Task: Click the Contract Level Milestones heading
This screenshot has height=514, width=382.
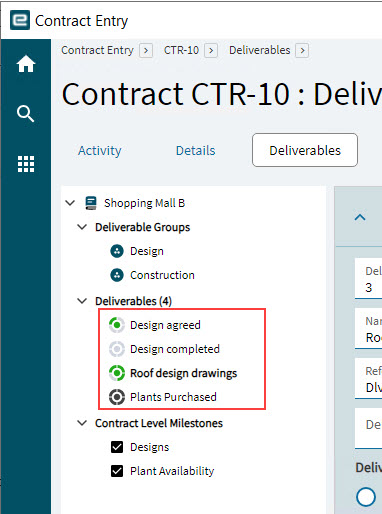Action: pos(159,423)
